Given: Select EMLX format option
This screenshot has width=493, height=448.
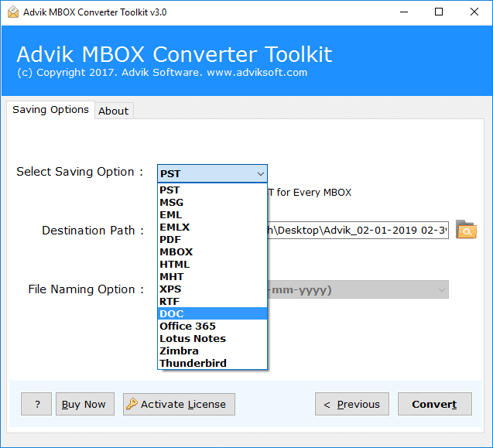Looking at the screenshot, I should (212, 227).
